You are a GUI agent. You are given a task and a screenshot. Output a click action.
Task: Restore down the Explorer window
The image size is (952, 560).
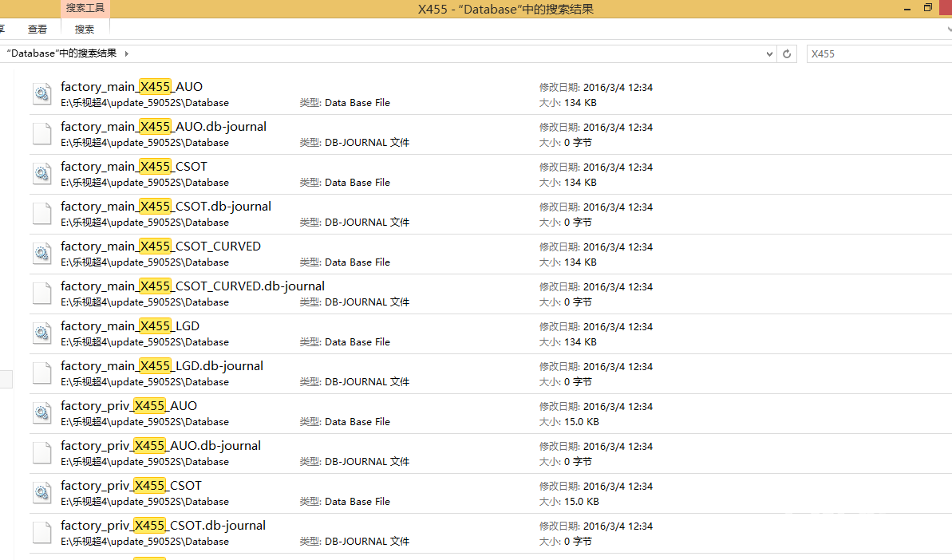tap(928, 8)
